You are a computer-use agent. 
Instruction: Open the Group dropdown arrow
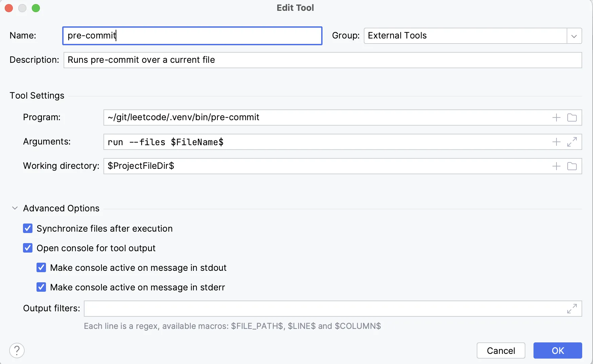(x=574, y=36)
